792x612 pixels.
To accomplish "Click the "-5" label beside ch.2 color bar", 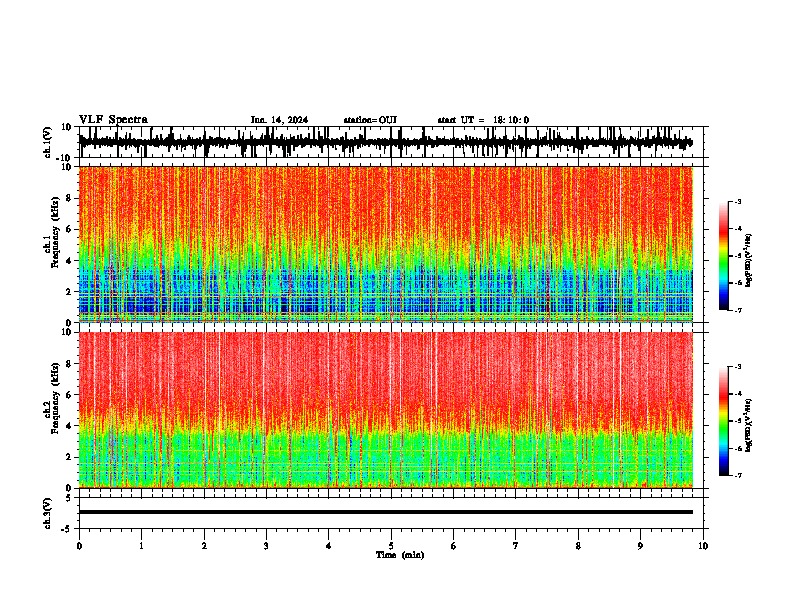I will 738,421.
